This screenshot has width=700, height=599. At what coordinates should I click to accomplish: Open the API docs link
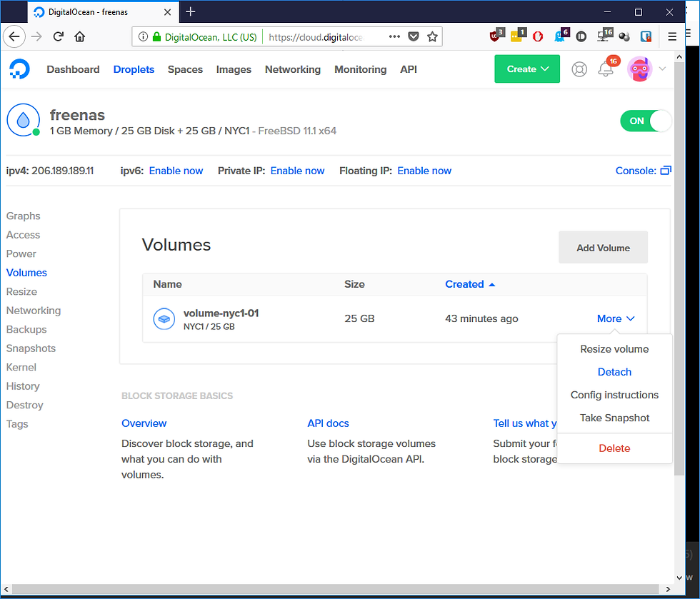[328, 423]
